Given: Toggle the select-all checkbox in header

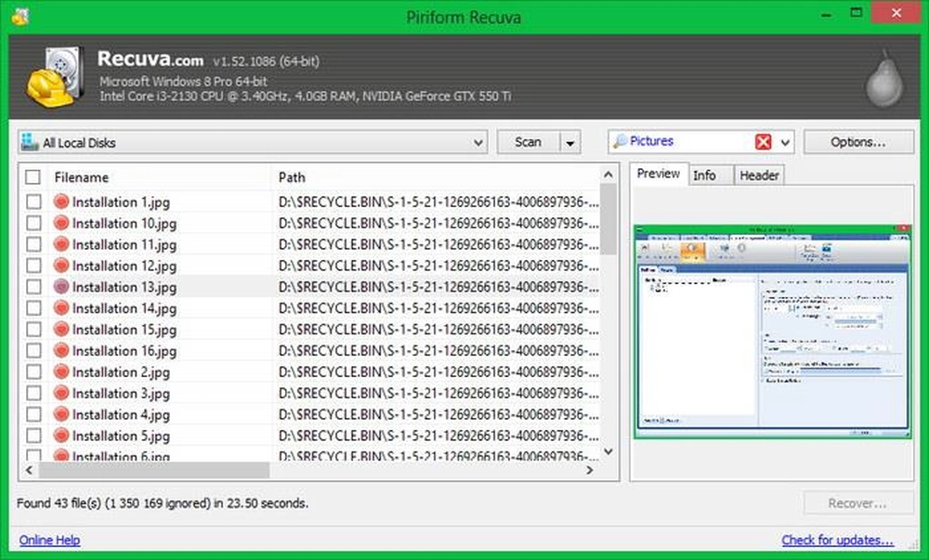Looking at the screenshot, I should [33, 177].
